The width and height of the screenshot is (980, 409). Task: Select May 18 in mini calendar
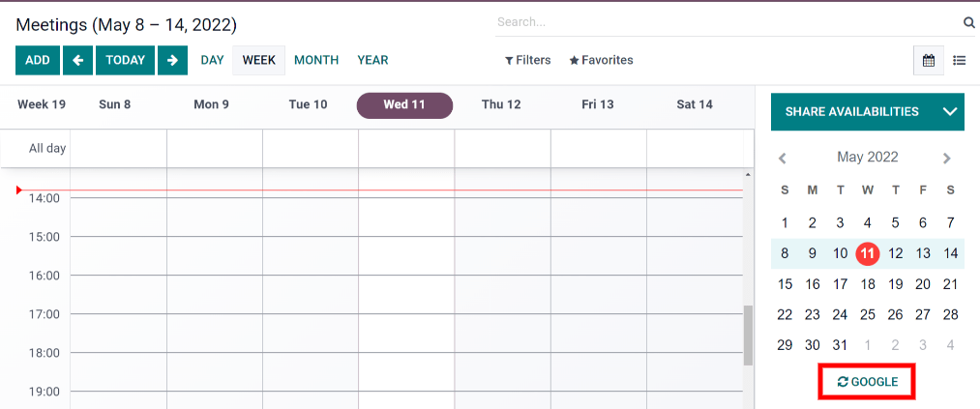tap(868, 284)
